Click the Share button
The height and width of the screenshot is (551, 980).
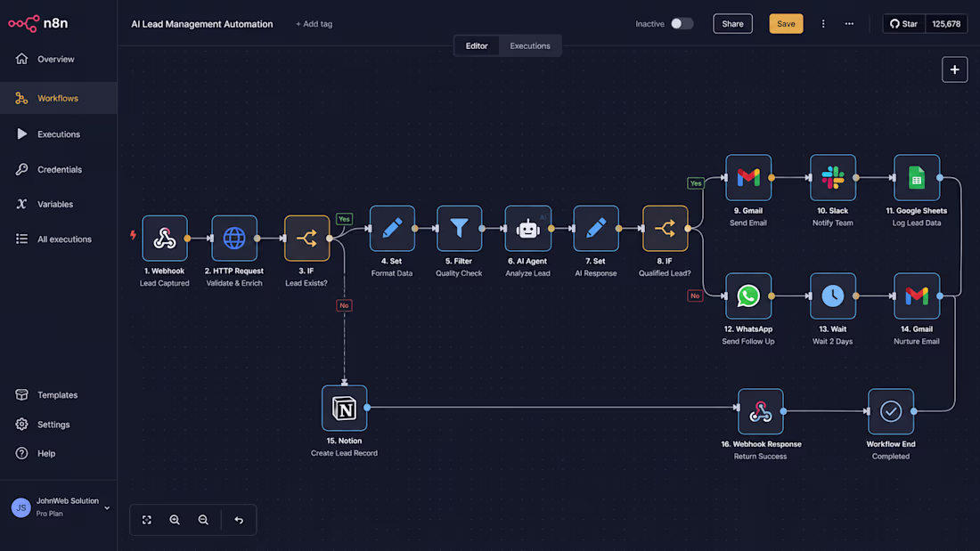(732, 24)
